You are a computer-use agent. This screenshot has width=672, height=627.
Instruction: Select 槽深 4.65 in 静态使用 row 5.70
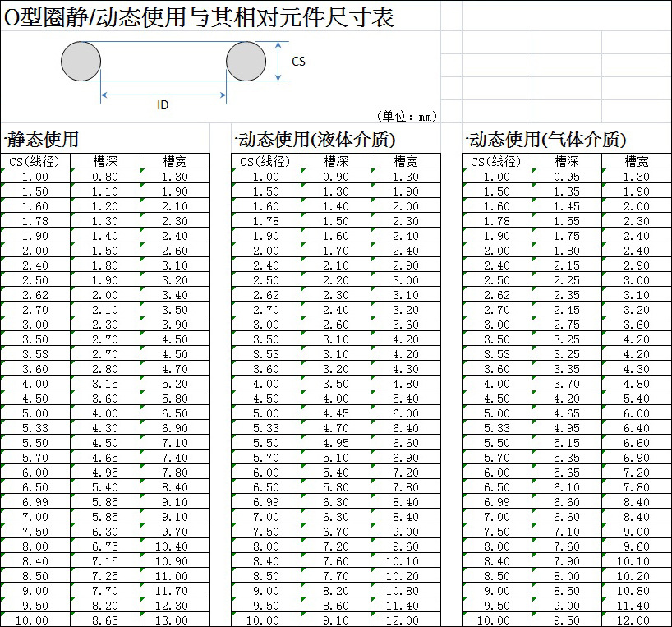[x=105, y=458]
